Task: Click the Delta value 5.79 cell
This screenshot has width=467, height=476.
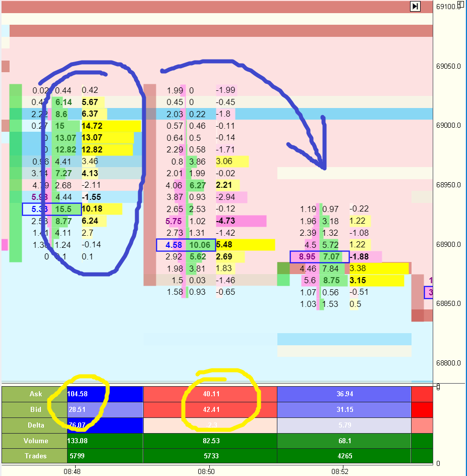Action: [344, 425]
